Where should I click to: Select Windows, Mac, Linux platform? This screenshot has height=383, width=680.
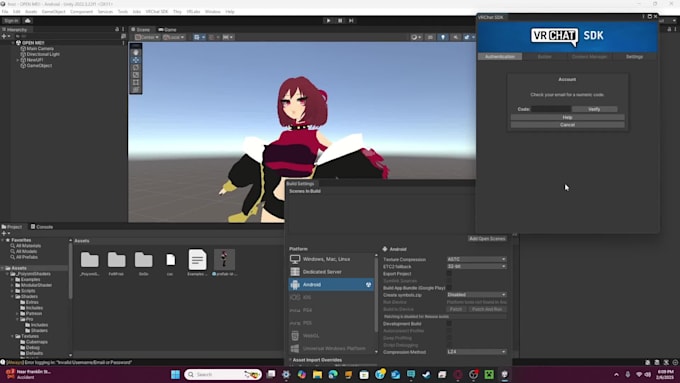331,259
